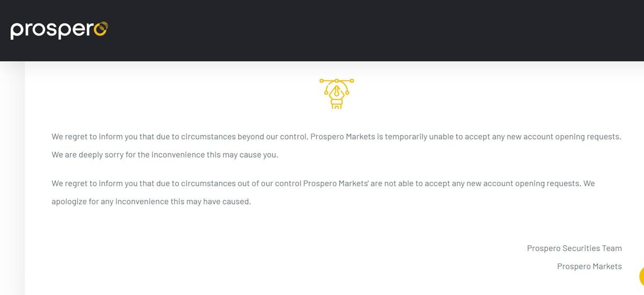Viewport: 644px width, 295px height.
Task: Click the "apologize for any inconvenience" line
Action: point(151,202)
